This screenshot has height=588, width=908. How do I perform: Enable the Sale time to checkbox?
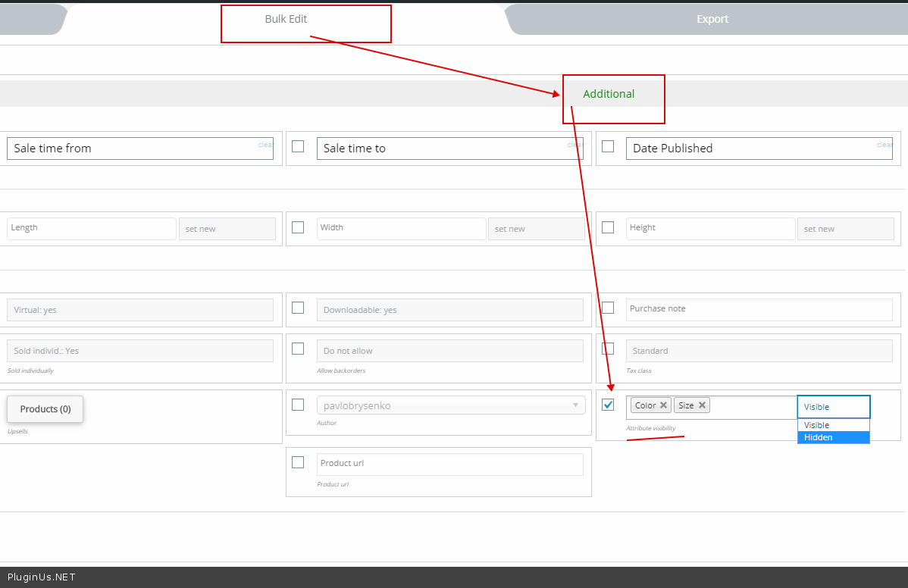tap(298, 146)
